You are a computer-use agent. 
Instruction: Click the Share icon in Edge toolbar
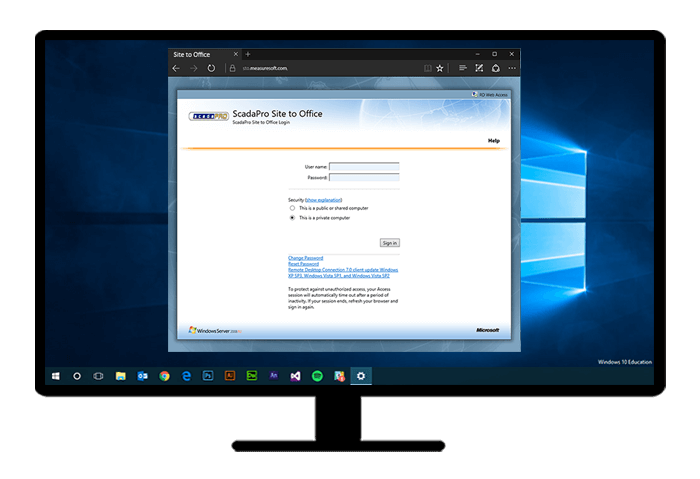(x=496, y=68)
